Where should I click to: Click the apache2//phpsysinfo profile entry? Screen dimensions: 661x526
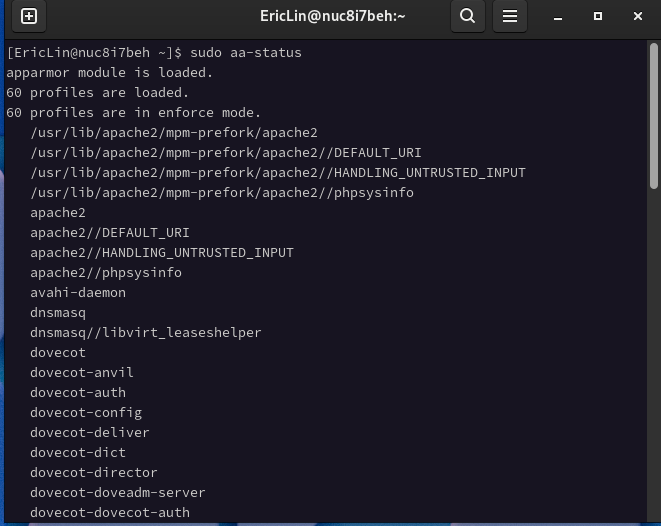106,272
